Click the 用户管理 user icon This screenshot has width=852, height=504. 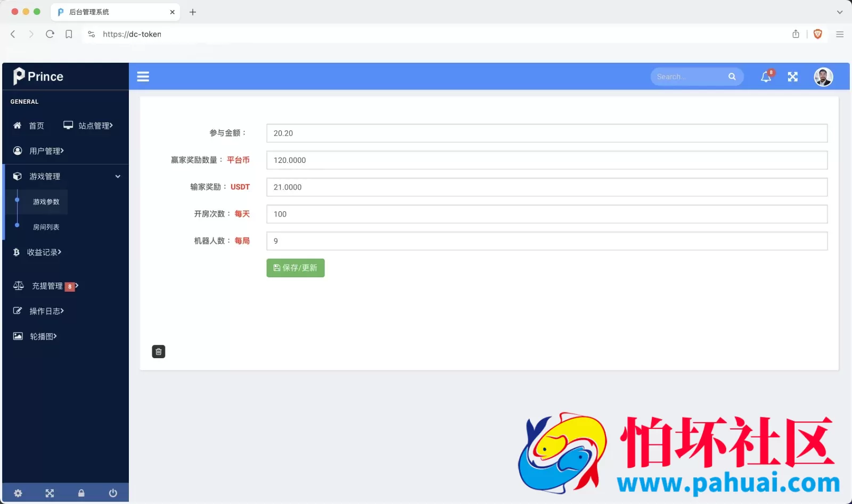tap(18, 151)
